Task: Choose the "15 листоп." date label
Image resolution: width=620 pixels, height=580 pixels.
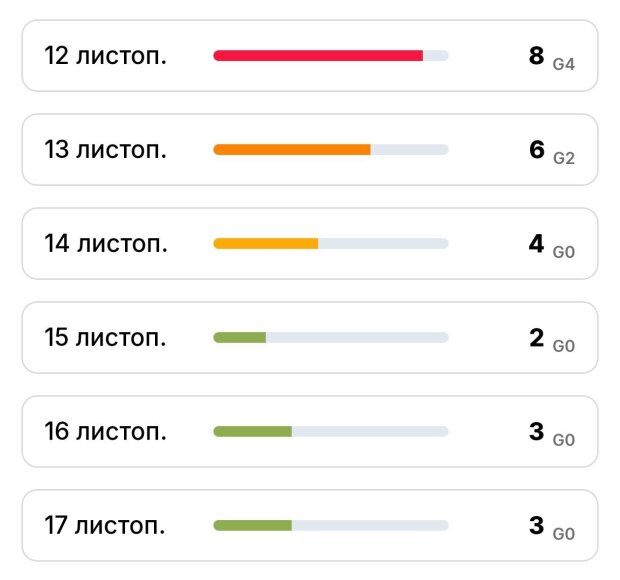Action: coord(105,337)
